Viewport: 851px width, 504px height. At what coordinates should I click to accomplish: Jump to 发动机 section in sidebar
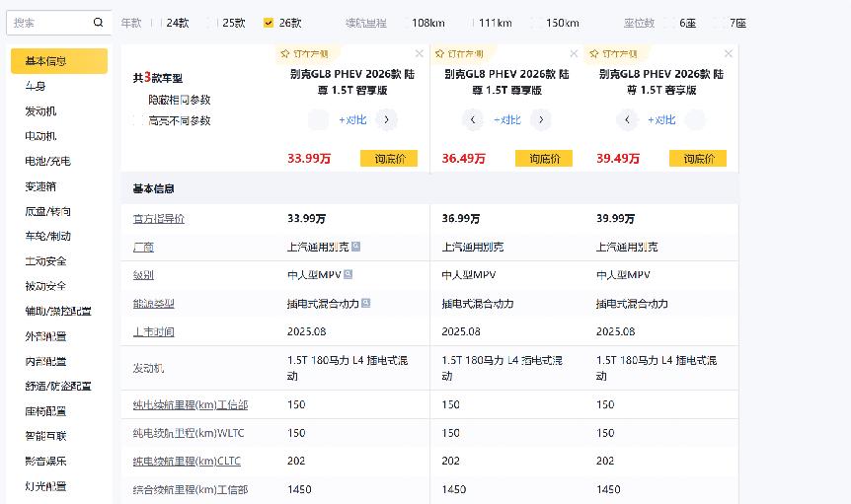(40, 111)
